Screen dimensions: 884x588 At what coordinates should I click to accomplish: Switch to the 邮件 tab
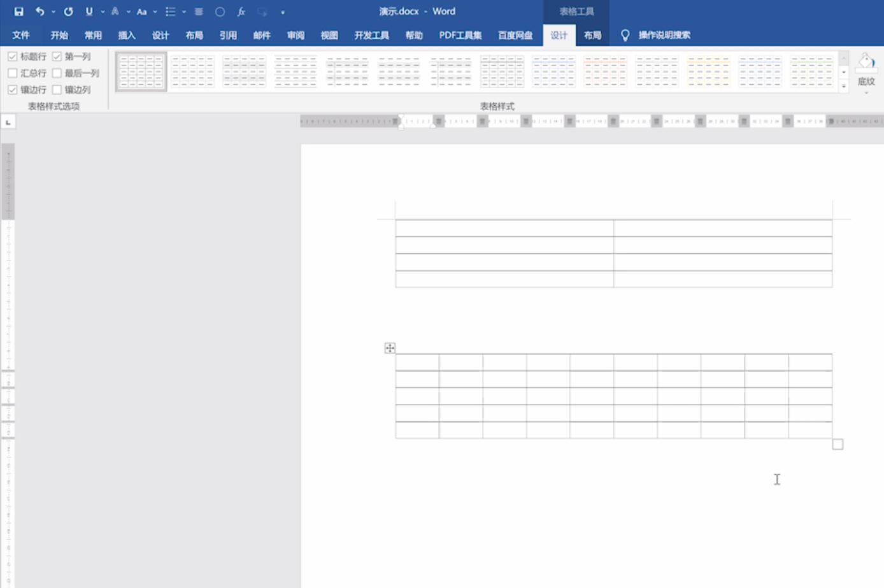pos(262,35)
